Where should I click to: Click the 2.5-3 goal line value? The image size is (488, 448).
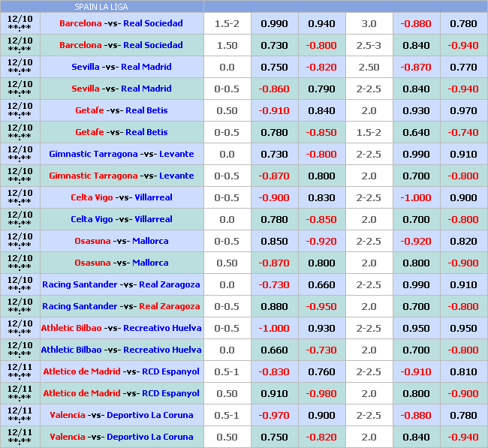369,45
